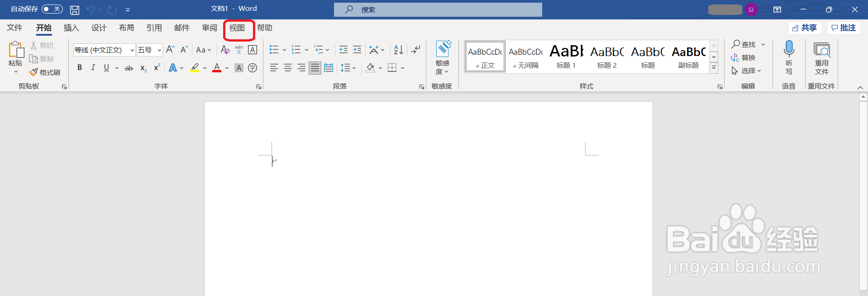Click the Clear Formatting eraser icon
The image size is (868, 296).
(x=225, y=49)
